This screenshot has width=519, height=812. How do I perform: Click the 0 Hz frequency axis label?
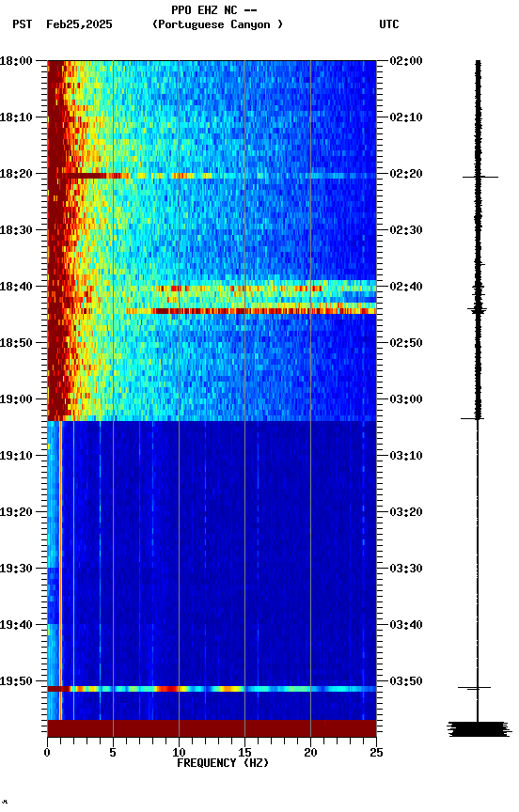pos(48,754)
